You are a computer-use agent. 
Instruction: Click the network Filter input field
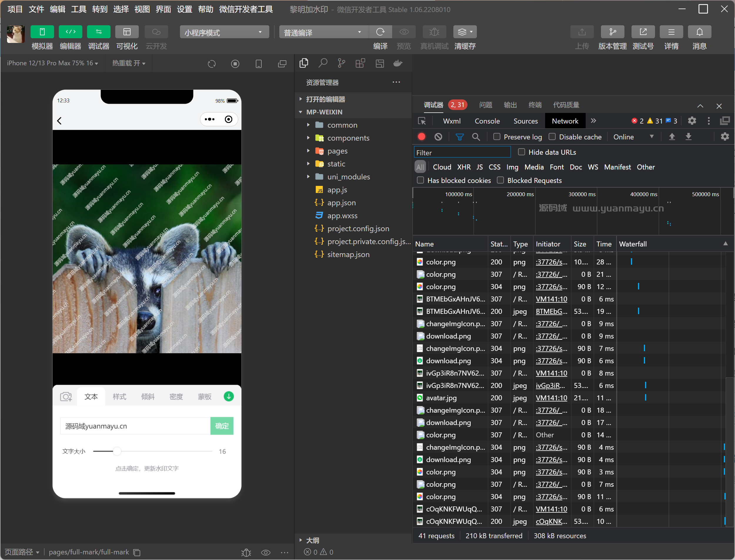point(462,152)
